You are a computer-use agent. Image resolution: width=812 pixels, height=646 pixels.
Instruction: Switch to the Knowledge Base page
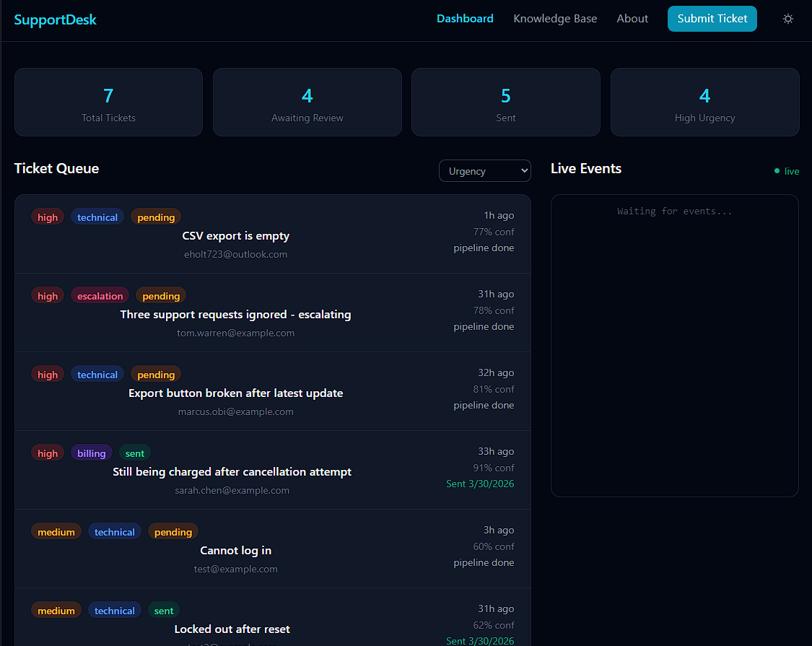[x=555, y=18]
